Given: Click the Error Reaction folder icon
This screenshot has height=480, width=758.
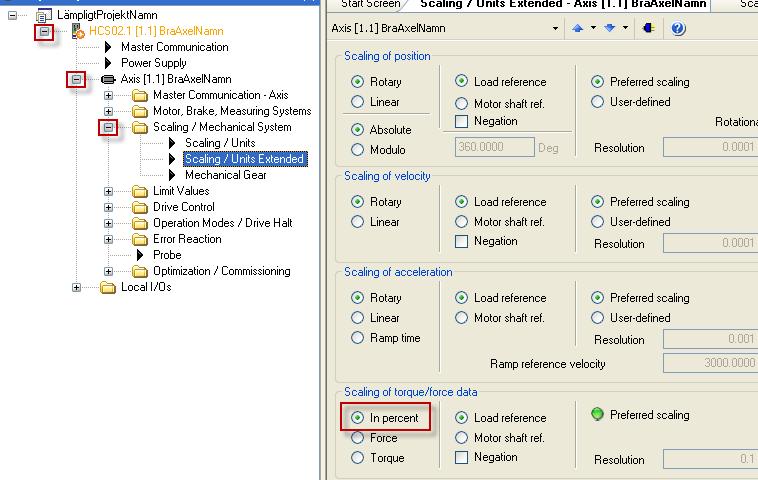Looking at the screenshot, I should coord(140,239).
